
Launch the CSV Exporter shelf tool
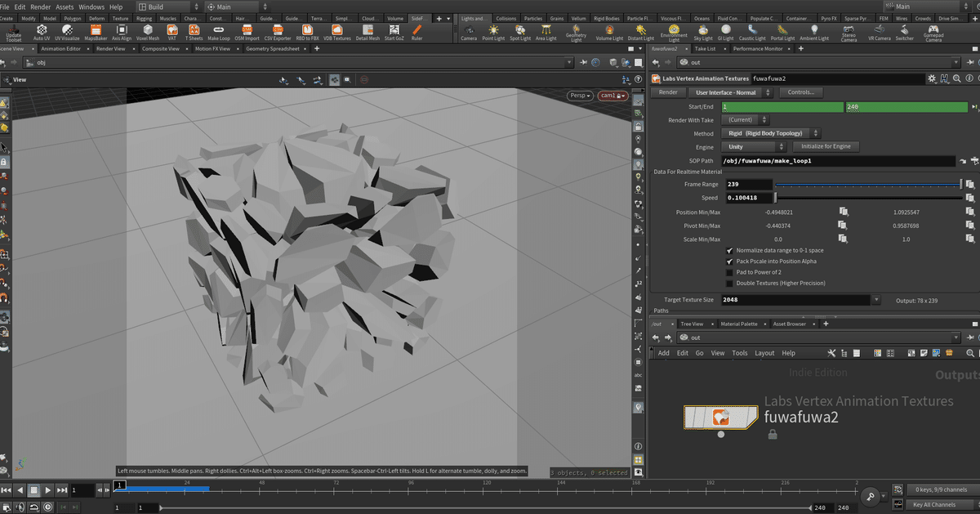278,32
